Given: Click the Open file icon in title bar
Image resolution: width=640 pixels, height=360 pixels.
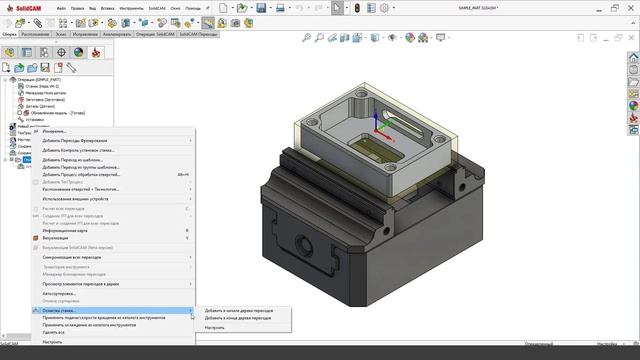Looking at the screenshot, I should pyautogui.click(x=242, y=8).
